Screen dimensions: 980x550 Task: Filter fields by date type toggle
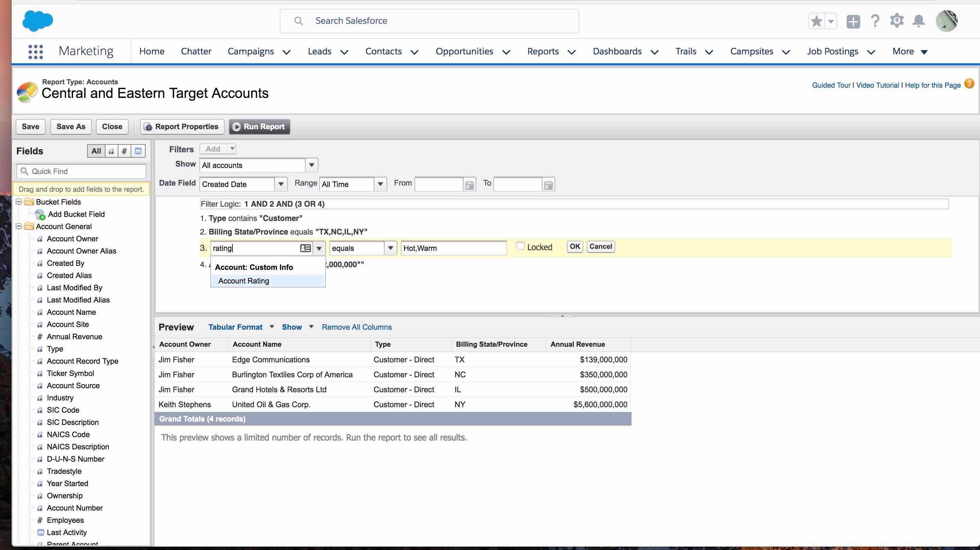pyautogui.click(x=138, y=151)
